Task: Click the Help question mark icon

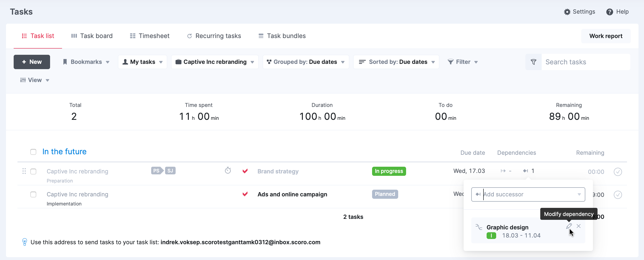Action: tap(609, 12)
